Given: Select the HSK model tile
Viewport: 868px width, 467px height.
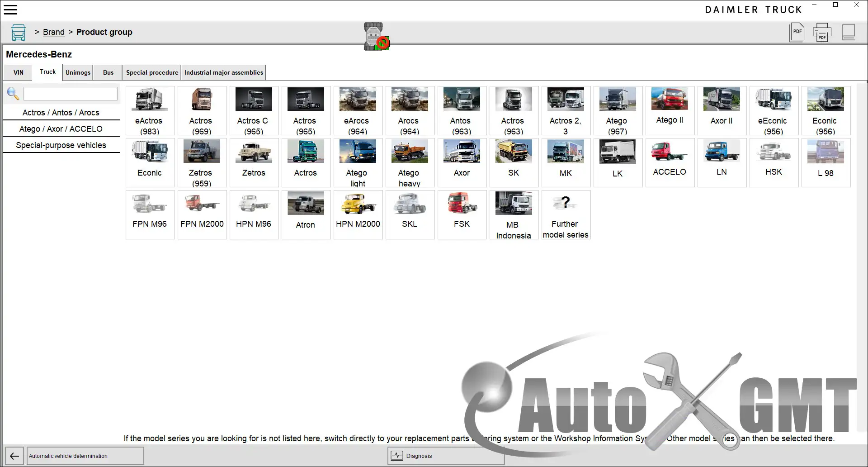Looking at the screenshot, I should coord(774,163).
